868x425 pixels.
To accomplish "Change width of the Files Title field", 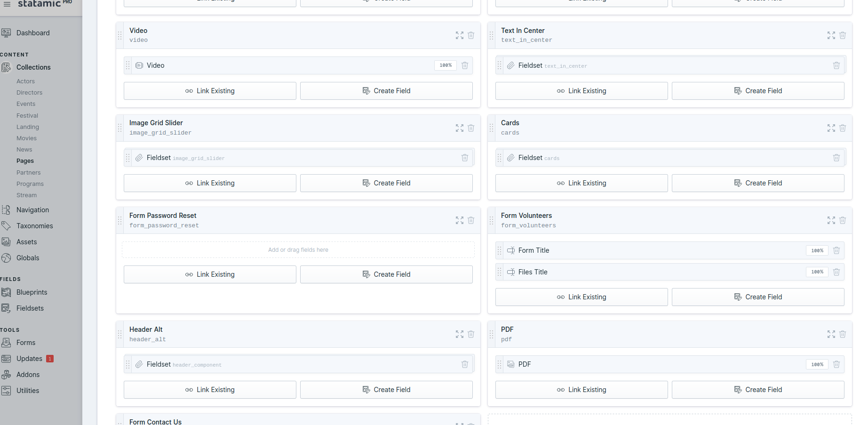I will (x=817, y=272).
